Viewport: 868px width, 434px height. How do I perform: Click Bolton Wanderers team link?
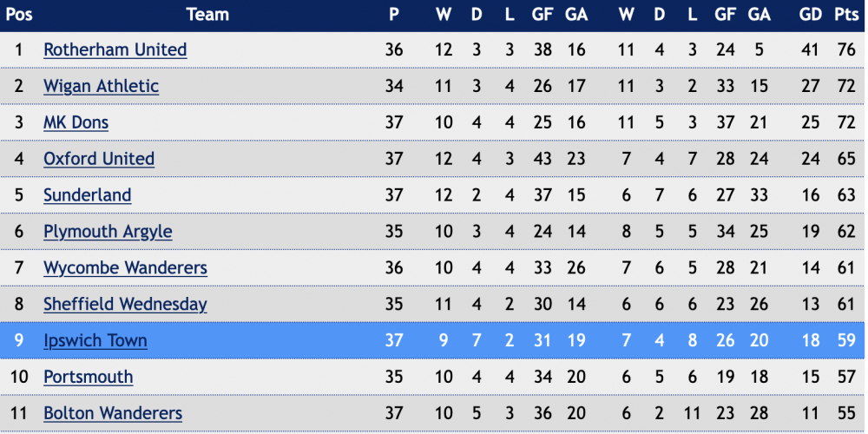click(113, 413)
